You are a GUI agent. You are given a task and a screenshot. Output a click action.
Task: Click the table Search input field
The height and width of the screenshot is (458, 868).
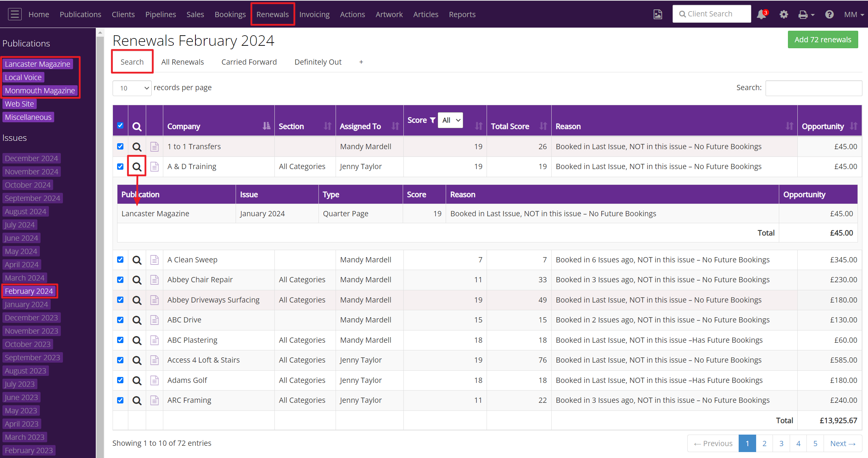813,88
